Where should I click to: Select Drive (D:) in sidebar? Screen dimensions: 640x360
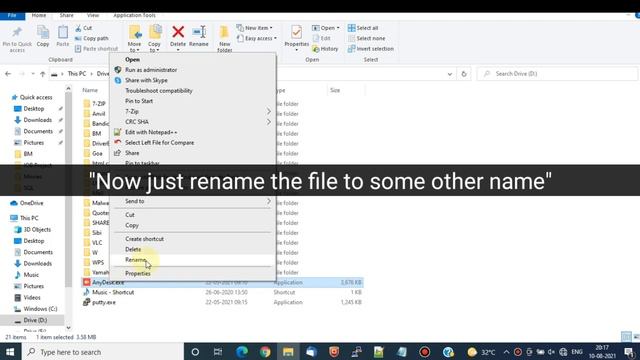pyautogui.click(x=31, y=320)
